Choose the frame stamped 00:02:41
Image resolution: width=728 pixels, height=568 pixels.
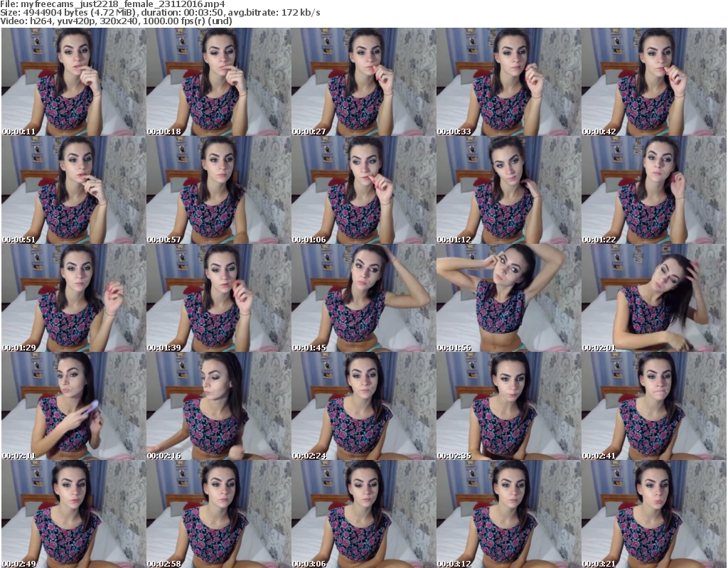(x=653, y=407)
